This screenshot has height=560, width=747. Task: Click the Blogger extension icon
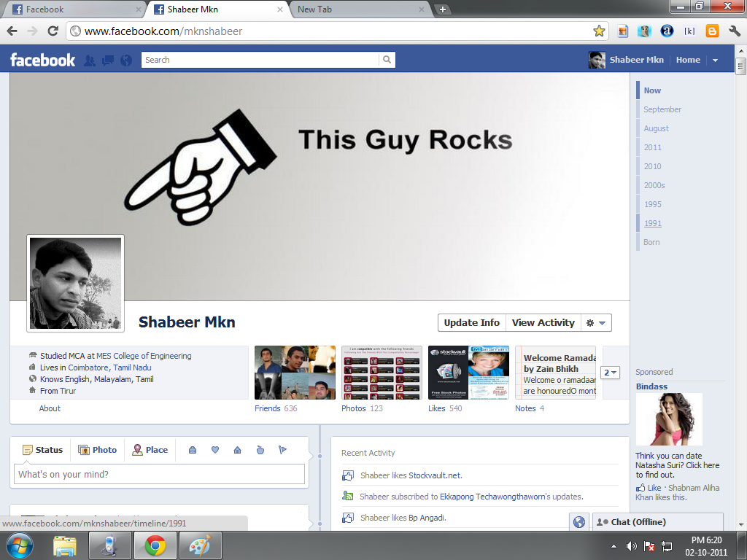[x=712, y=31]
